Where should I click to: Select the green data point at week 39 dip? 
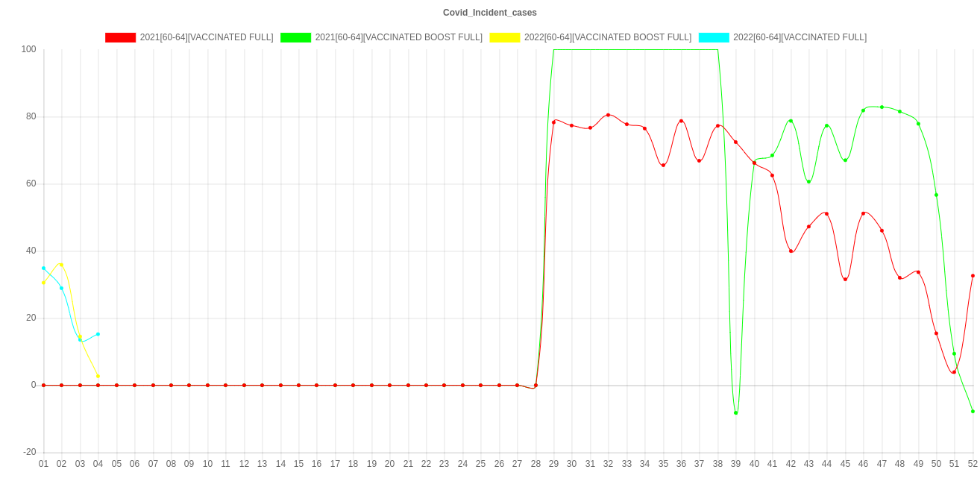(736, 412)
